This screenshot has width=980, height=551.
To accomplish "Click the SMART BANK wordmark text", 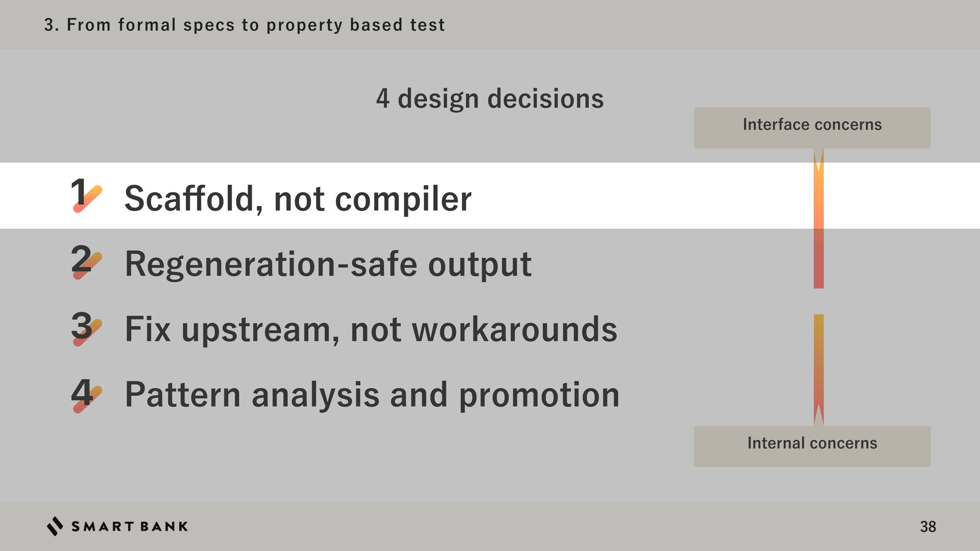I will [x=130, y=527].
